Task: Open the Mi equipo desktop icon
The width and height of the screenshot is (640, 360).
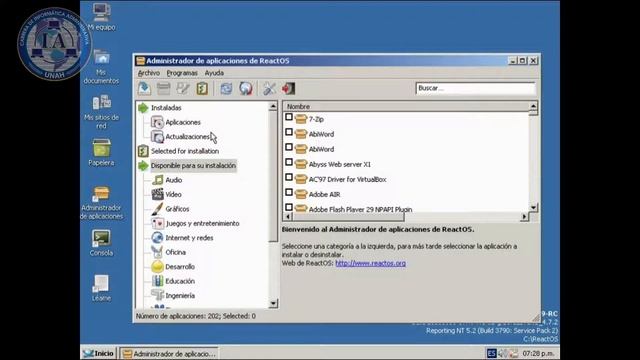Action: coord(101,16)
